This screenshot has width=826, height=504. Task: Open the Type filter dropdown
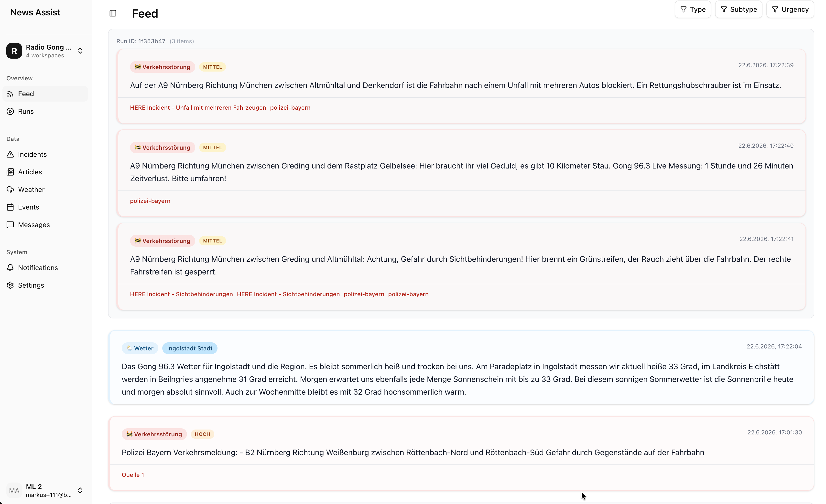693,9
